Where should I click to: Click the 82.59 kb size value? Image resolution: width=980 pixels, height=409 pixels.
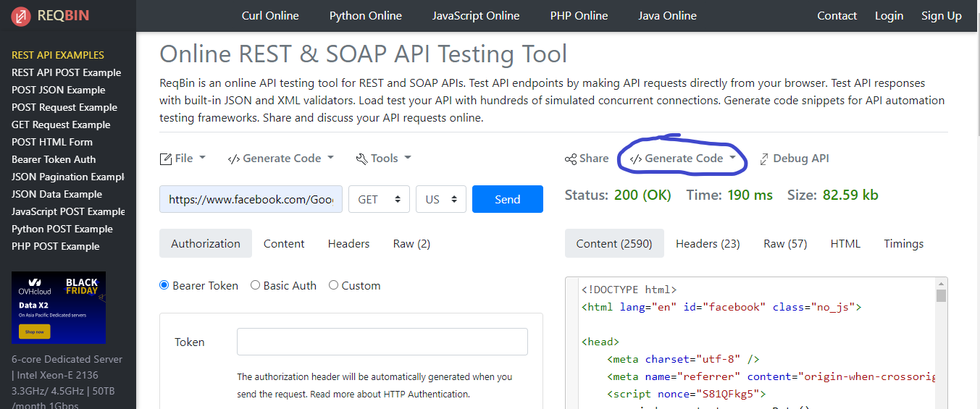pos(850,195)
